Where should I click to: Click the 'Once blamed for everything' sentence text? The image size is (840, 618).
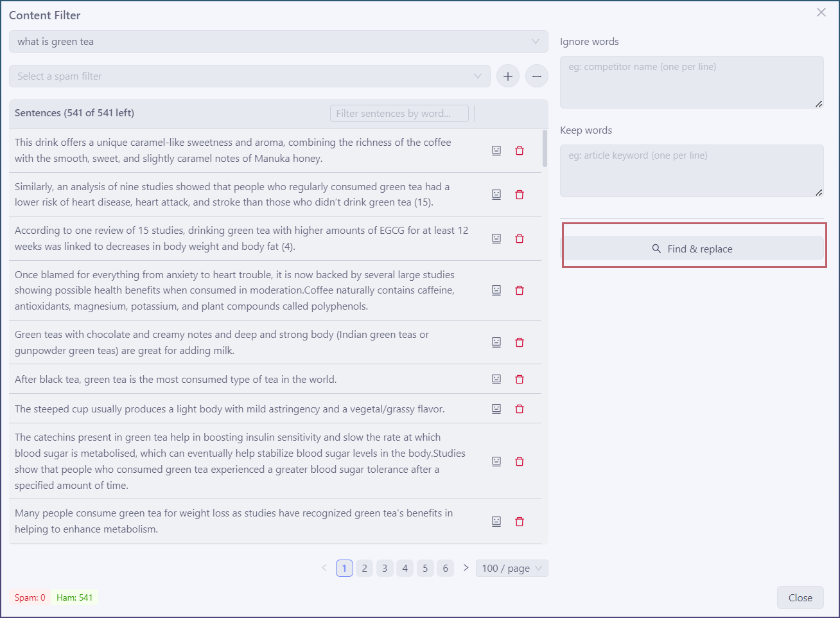coord(234,290)
